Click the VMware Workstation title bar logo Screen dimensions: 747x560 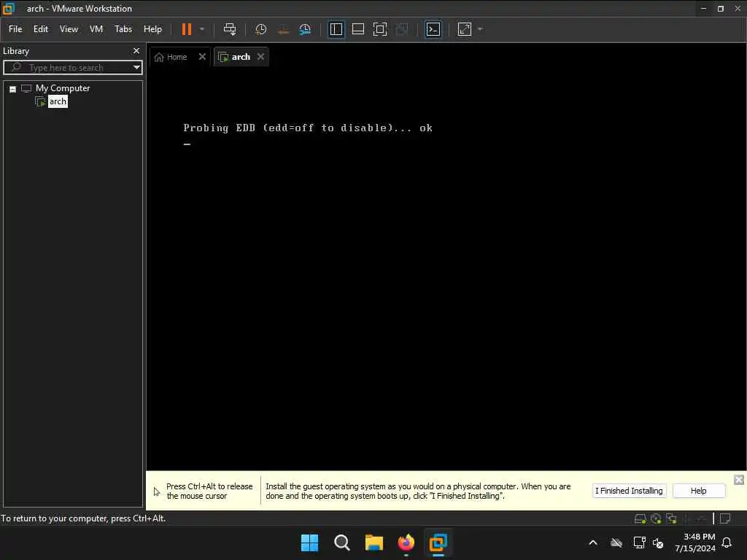[9, 9]
